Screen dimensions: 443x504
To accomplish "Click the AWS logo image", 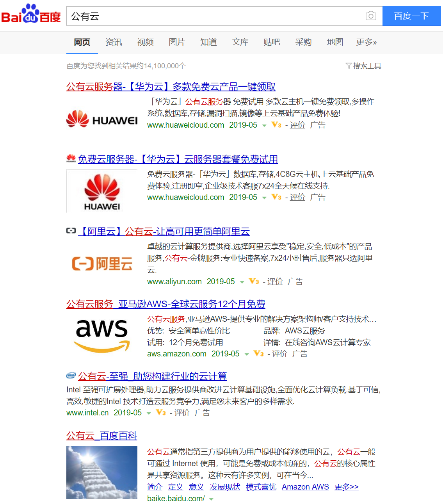I will coord(102,336).
